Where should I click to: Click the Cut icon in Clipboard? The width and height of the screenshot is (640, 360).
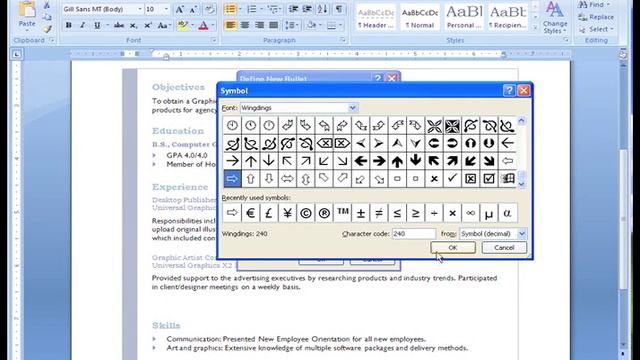click(47, 5)
